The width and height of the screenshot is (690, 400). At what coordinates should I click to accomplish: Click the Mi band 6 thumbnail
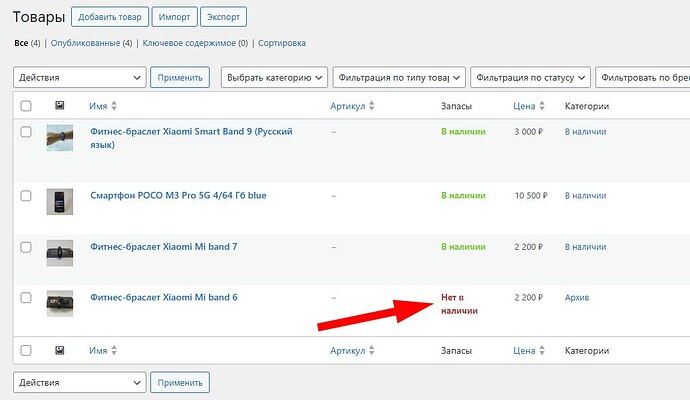pyautogui.click(x=60, y=304)
